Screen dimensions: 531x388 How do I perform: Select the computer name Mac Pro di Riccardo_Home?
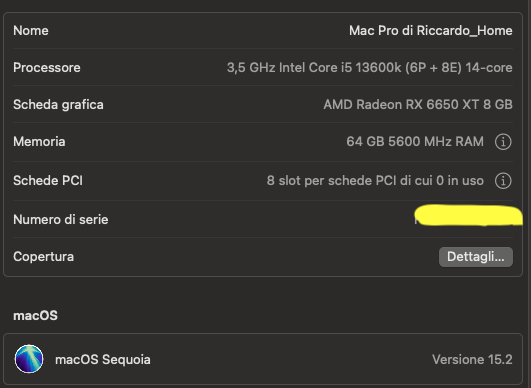(431, 30)
